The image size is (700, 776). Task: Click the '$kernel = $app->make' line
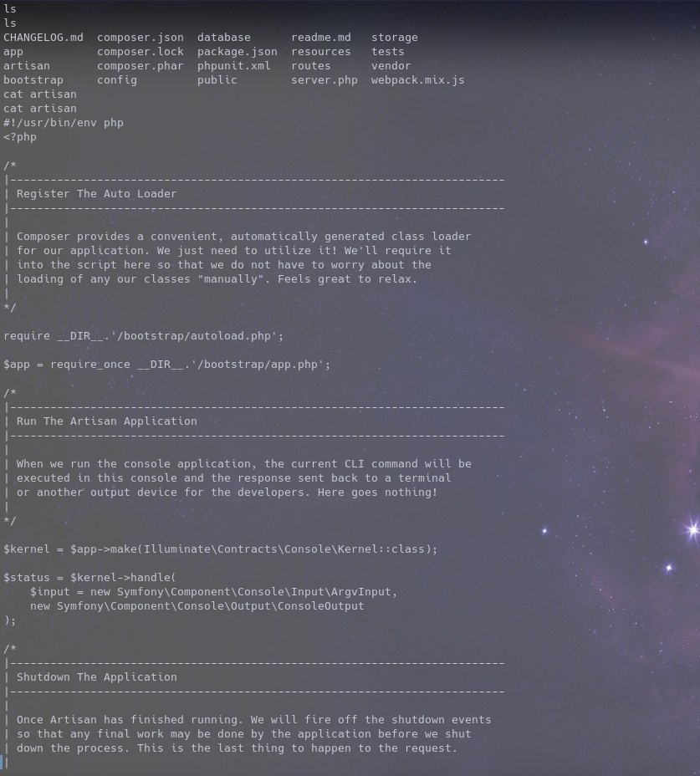click(x=220, y=549)
